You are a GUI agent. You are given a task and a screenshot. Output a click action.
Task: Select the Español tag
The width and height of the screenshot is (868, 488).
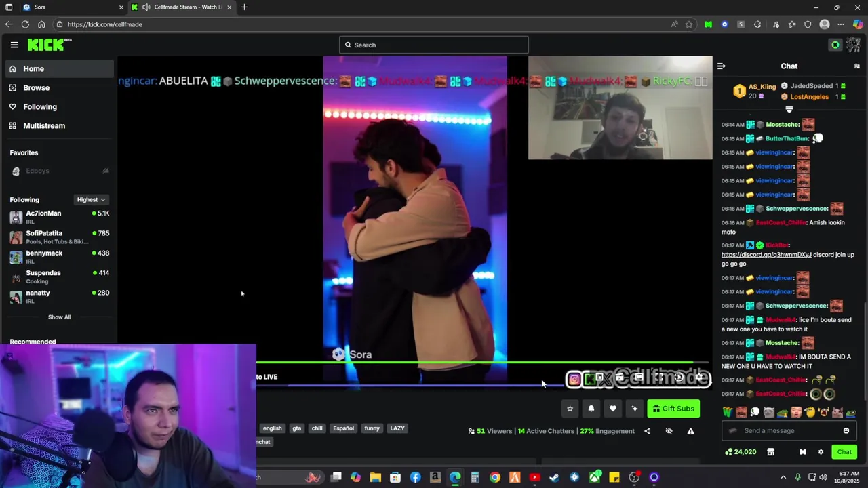[343, 428]
